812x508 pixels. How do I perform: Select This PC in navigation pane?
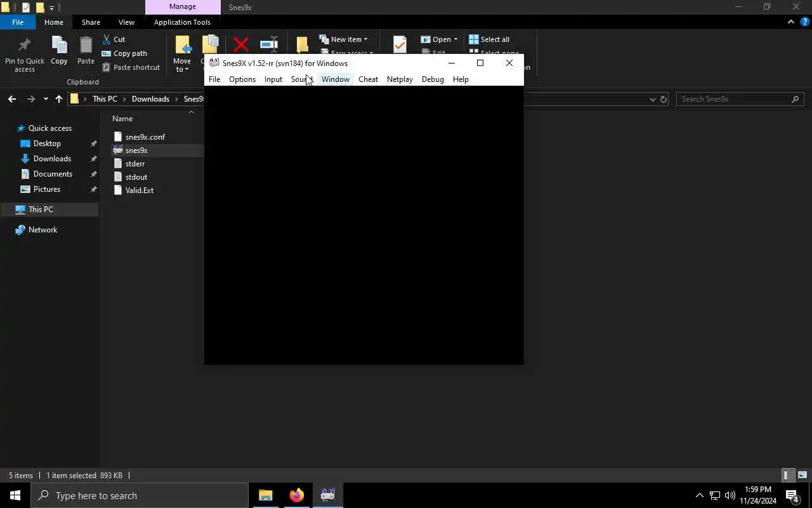pos(41,210)
